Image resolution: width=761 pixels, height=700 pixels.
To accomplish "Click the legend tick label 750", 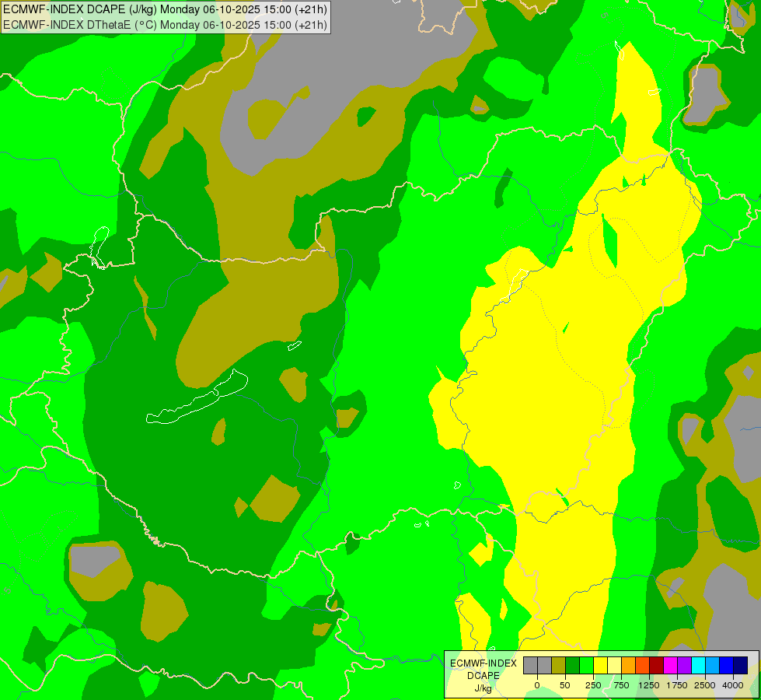I will pos(621,685).
